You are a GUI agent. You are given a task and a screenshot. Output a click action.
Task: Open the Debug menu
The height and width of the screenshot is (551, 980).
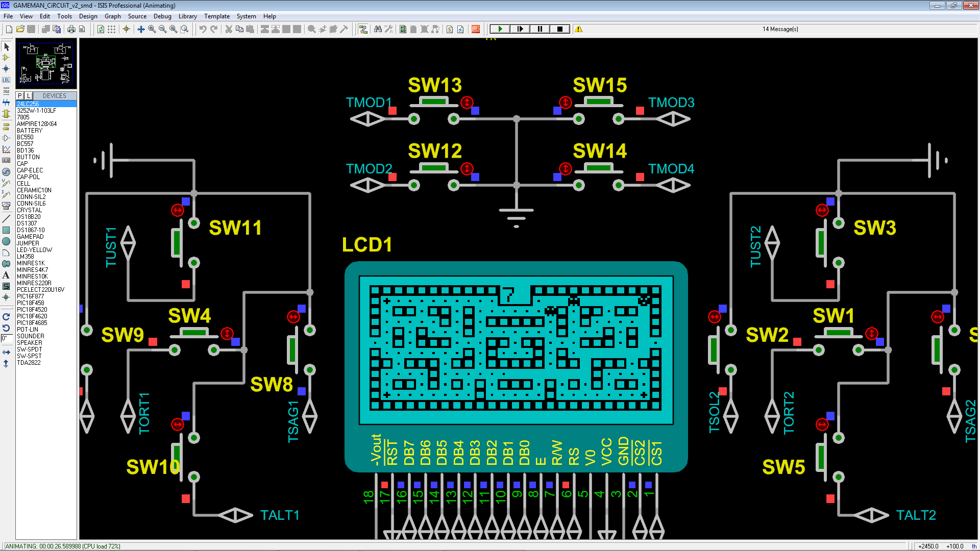[162, 16]
